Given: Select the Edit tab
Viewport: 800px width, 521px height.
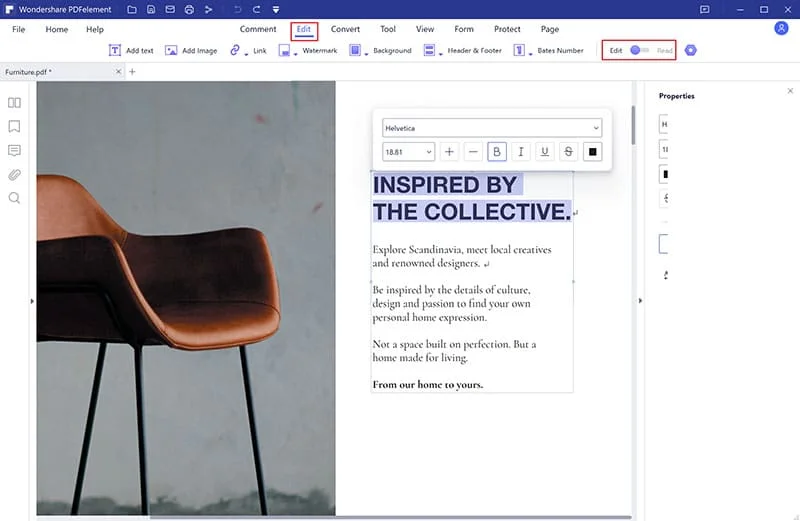Looking at the screenshot, I should (304, 29).
